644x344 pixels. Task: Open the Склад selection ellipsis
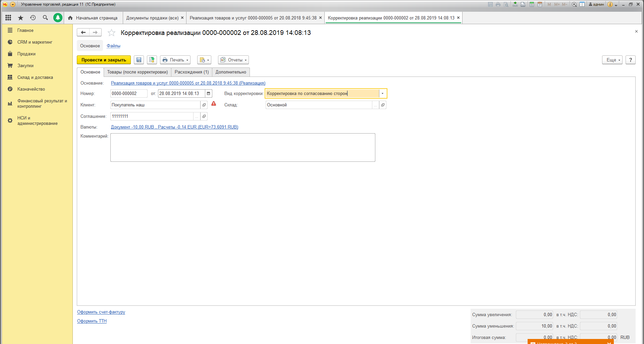pyautogui.click(x=375, y=105)
